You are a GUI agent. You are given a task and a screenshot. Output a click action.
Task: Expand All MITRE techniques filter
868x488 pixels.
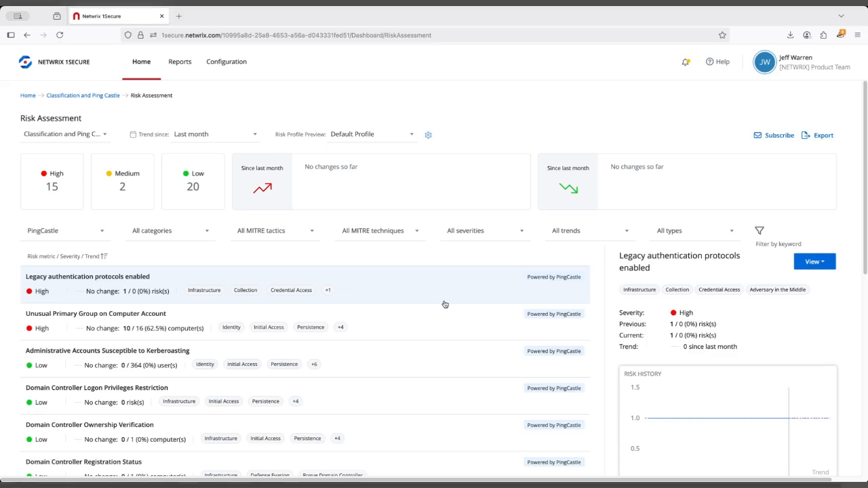coord(380,231)
